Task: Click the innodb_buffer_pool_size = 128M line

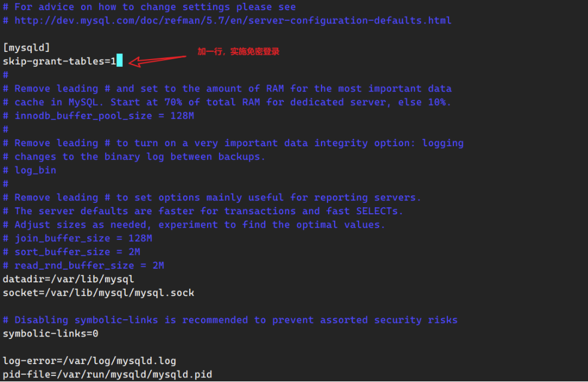Action: pos(104,116)
